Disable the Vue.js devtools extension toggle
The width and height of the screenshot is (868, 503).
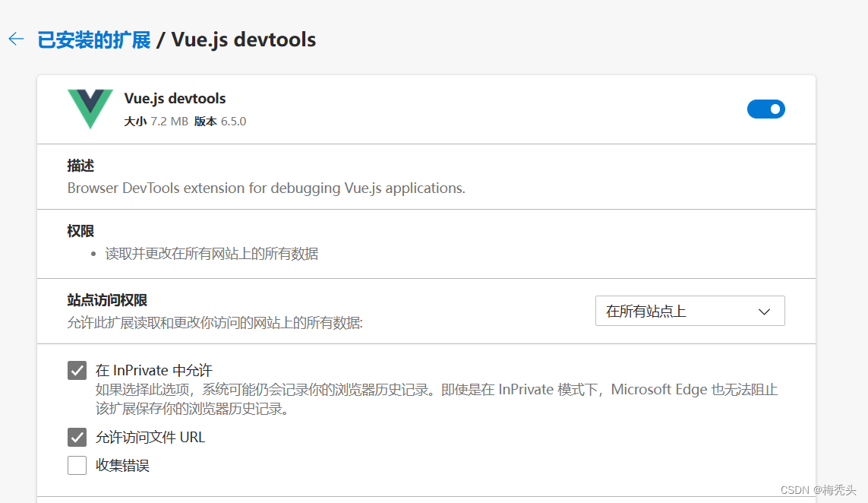pyautogui.click(x=766, y=109)
